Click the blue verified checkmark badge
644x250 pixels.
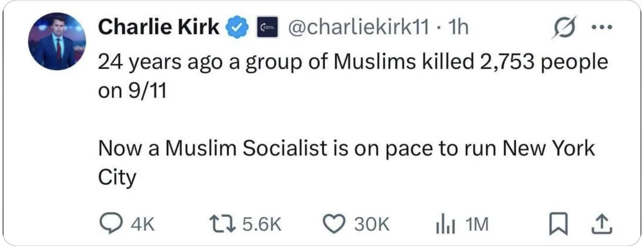pos(236,28)
